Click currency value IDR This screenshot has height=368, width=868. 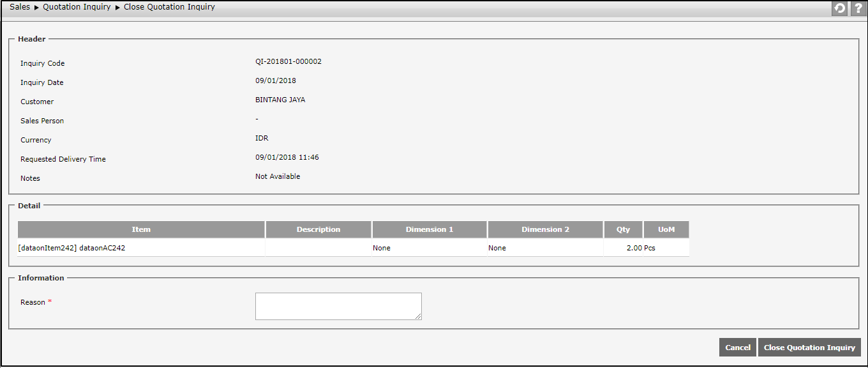click(x=262, y=139)
